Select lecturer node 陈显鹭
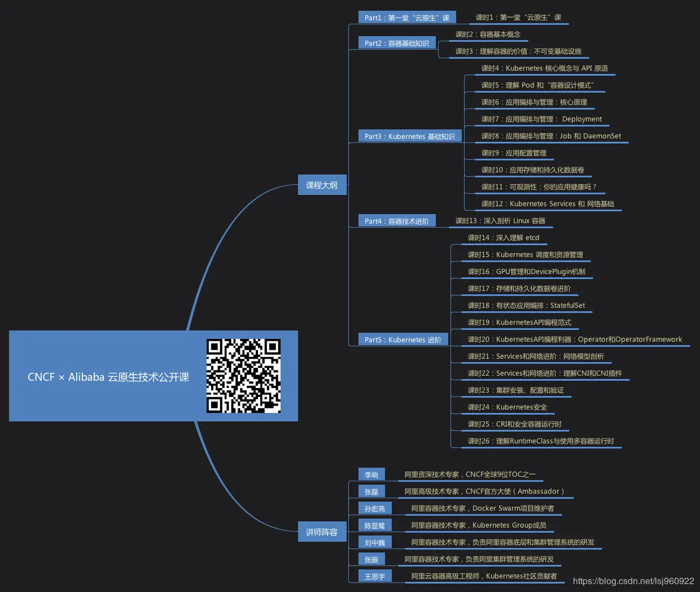 pyautogui.click(x=375, y=526)
